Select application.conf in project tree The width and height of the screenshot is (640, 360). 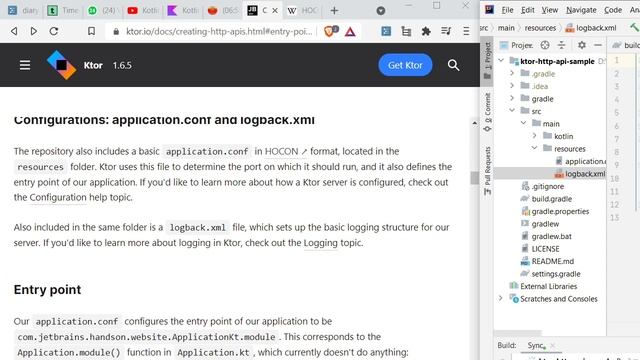tap(581, 161)
